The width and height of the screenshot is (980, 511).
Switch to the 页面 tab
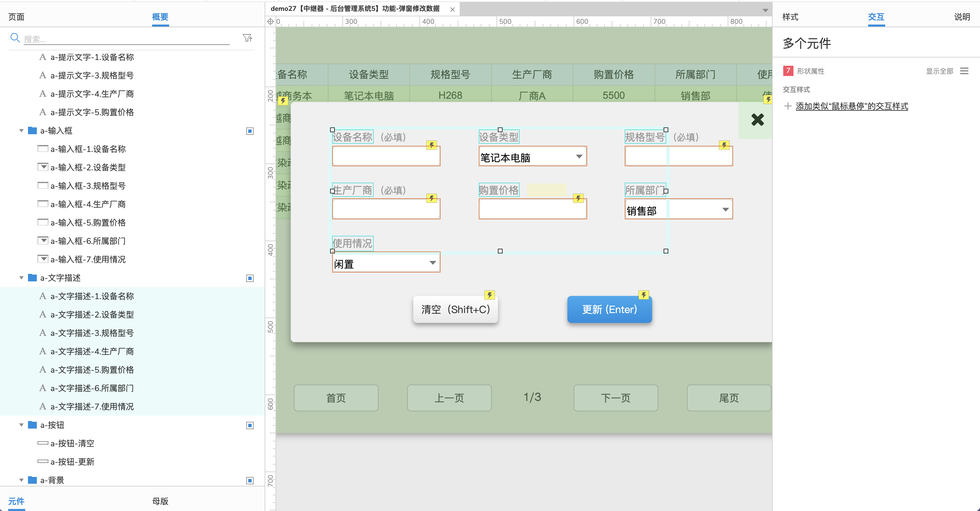click(x=16, y=17)
